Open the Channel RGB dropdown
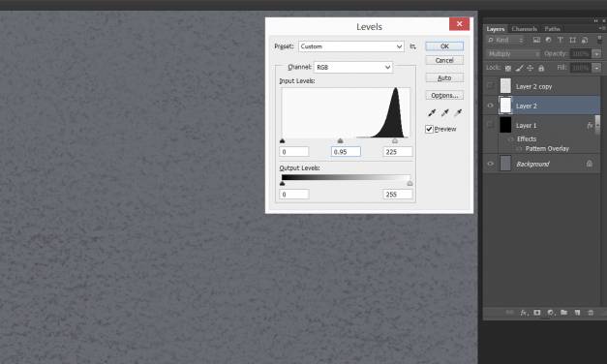Image resolution: width=607 pixels, height=364 pixels. 353,68
